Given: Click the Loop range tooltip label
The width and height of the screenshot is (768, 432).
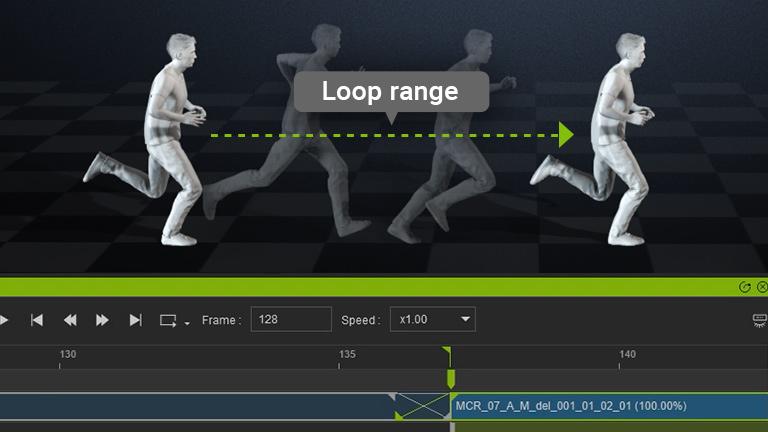Looking at the screenshot, I should coord(390,91).
